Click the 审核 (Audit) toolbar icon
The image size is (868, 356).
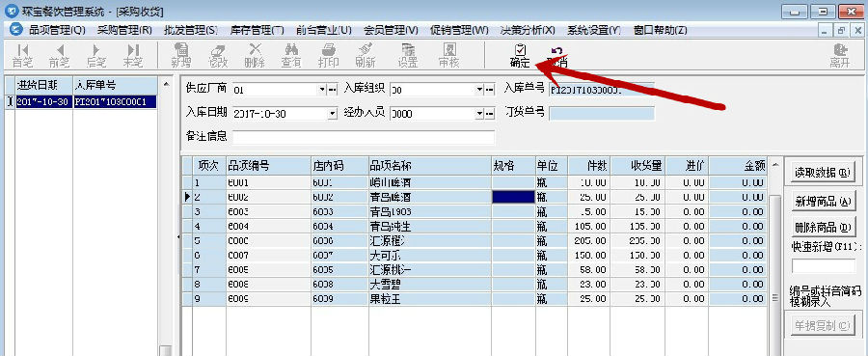click(448, 56)
